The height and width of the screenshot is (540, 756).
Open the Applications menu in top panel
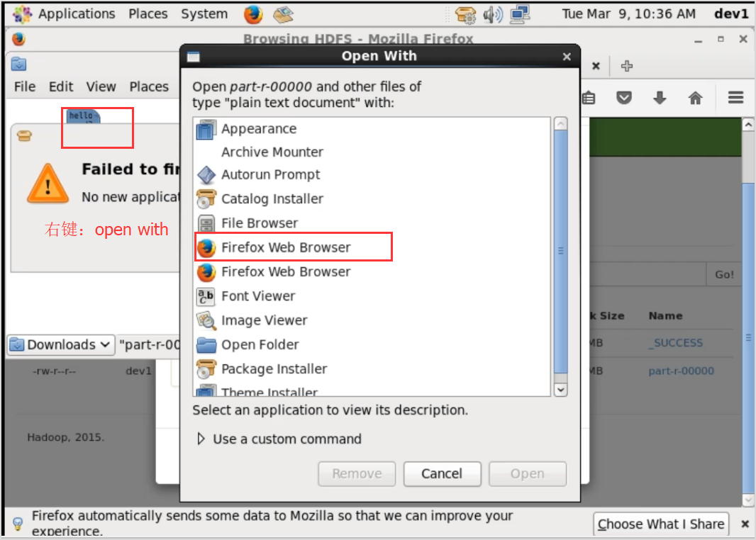click(x=77, y=14)
